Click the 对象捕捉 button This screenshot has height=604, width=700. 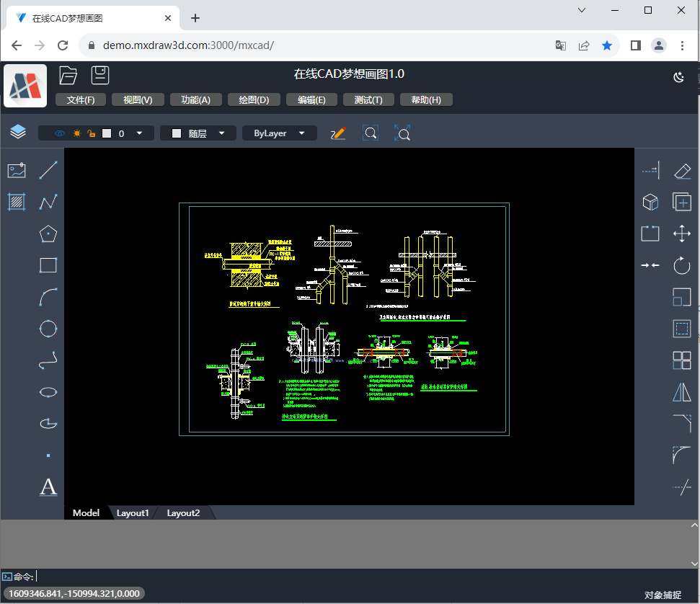[x=663, y=595]
